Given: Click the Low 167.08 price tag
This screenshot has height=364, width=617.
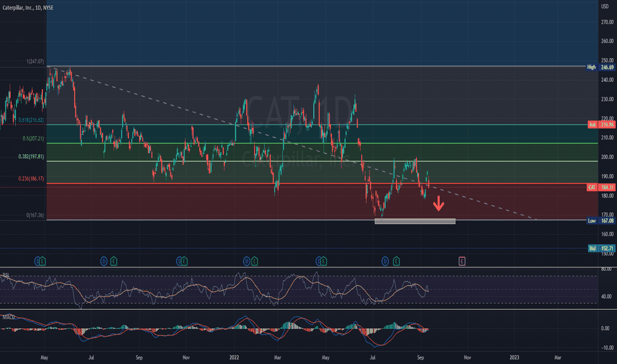Looking at the screenshot, I should [x=601, y=221].
